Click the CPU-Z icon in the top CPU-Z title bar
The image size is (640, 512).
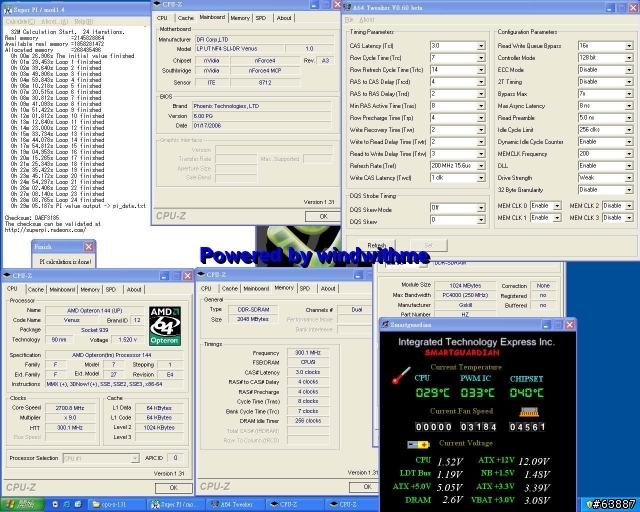pyautogui.click(x=157, y=4)
